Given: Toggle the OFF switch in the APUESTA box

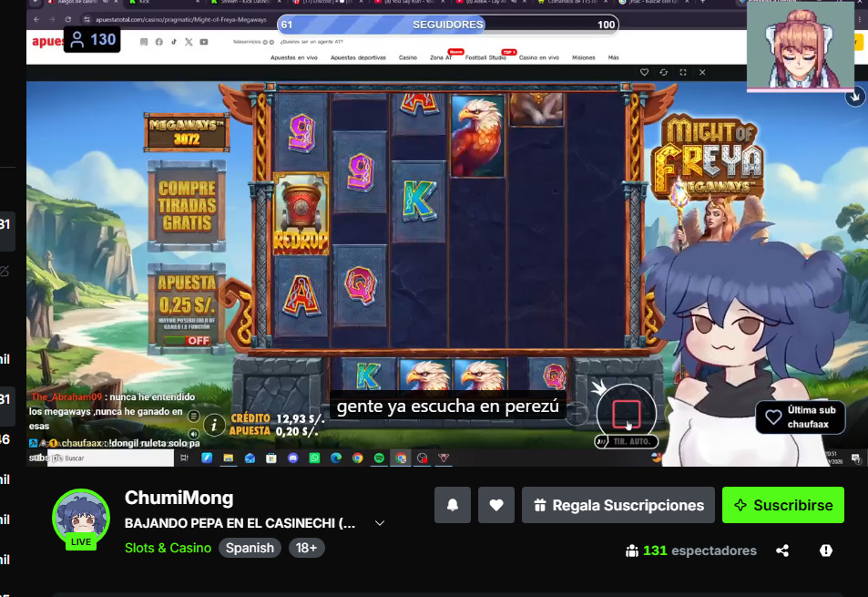Looking at the screenshot, I should coord(187,341).
